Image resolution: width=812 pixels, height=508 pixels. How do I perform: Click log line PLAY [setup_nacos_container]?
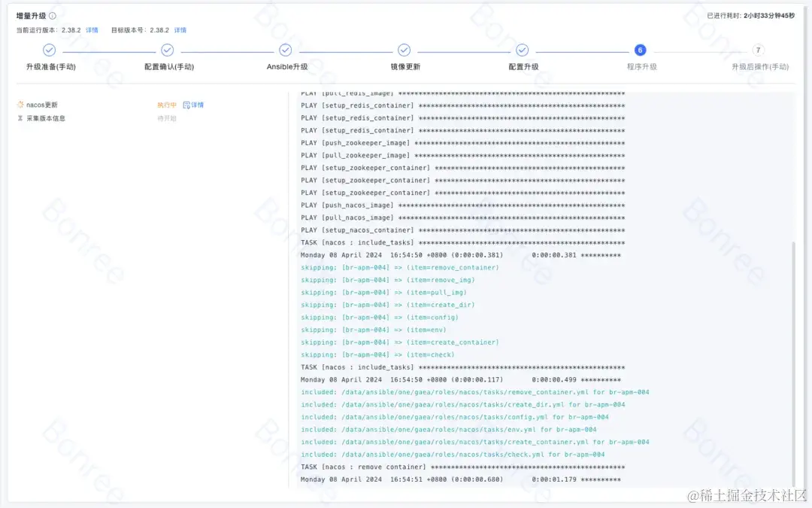[x=462, y=230]
